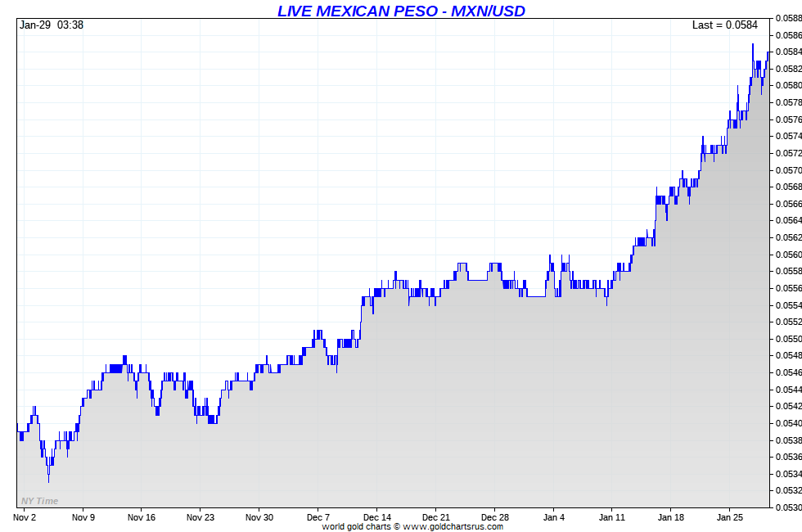Click the Jan 18 date label
The image size is (802, 532).
671,517
